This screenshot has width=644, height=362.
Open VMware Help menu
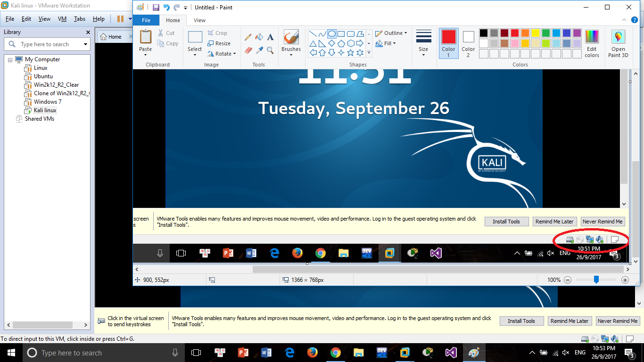(x=99, y=19)
